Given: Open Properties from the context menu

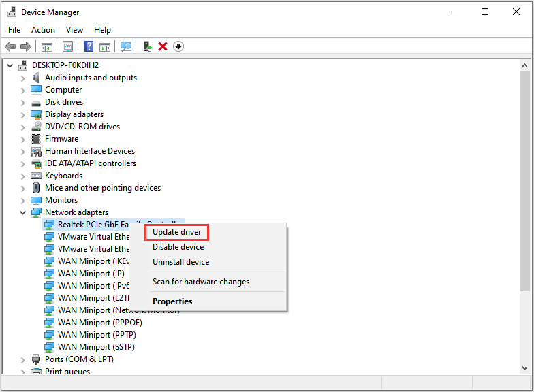Looking at the screenshot, I should [x=172, y=301].
